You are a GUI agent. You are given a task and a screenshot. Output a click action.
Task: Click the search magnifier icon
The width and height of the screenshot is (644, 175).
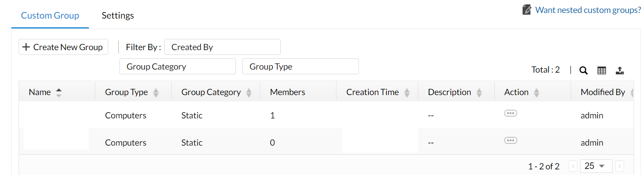pos(583,70)
